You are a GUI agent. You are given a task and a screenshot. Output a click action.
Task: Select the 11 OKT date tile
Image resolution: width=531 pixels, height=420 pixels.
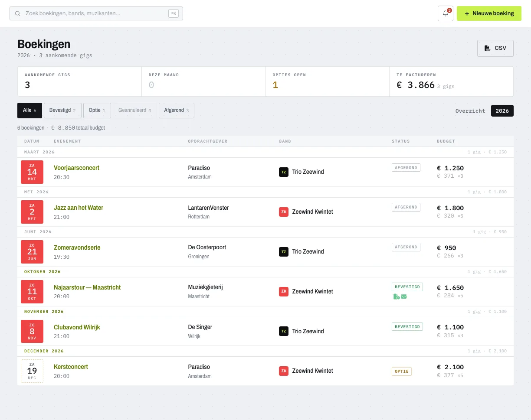pyautogui.click(x=32, y=292)
